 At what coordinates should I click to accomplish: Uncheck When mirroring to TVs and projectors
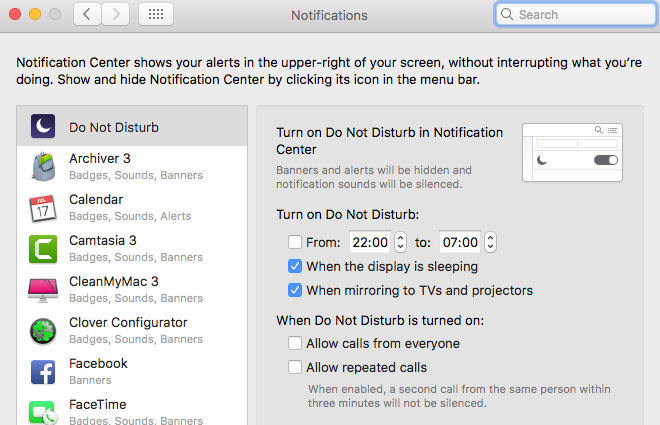pyautogui.click(x=295, y=291)
